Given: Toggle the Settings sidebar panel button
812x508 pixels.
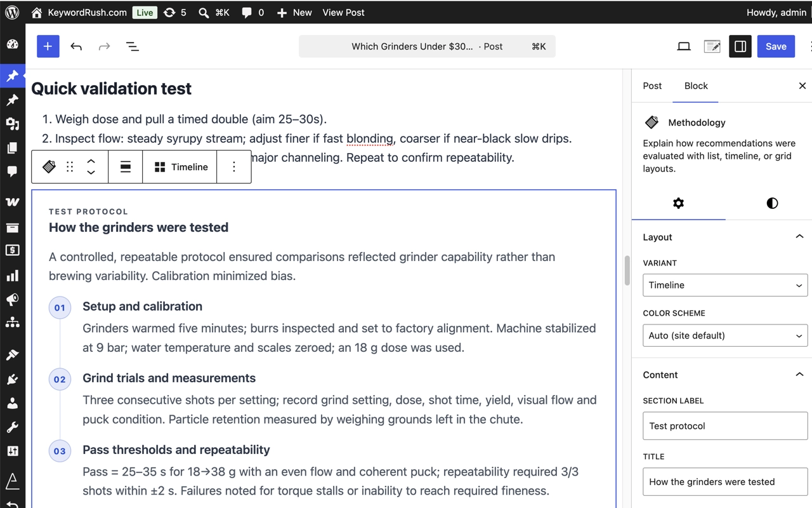Looking at the screenshot, I should pyautogui.click(x=740, y=46).
